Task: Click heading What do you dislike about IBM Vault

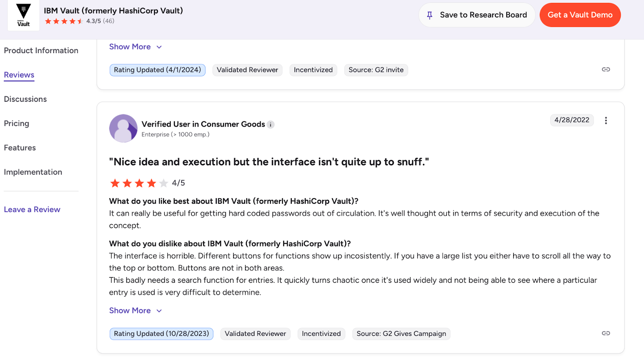Action: pos(230,244)
